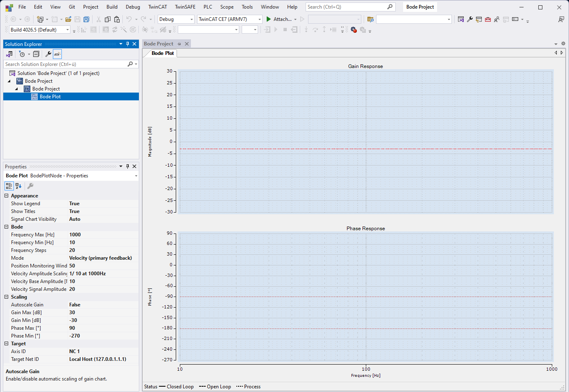Screen dimensions: 569x392
Task: Open the TwinSAFE menu
Action: (185, 7)
